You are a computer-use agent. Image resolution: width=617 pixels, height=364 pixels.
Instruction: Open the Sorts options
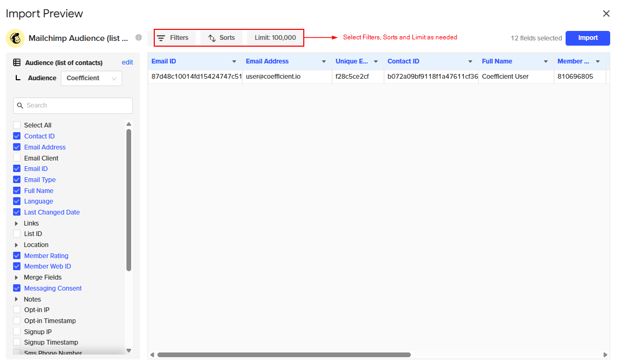tap(221, 38)
